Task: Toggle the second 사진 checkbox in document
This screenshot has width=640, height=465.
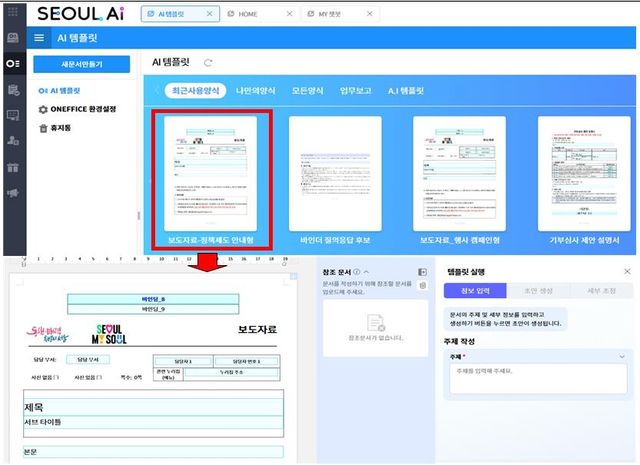Action: click(x=100, y=377)
